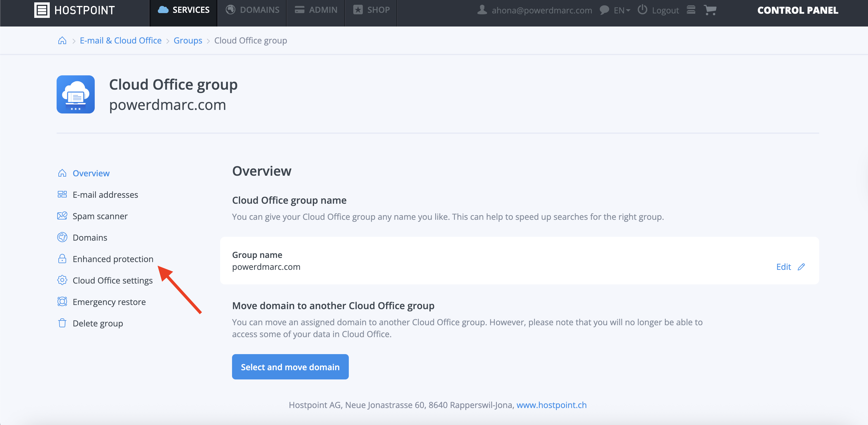The image size is (868, 425).
Task: Click the Cloud Office group tile icon
Action: point(75,94)
